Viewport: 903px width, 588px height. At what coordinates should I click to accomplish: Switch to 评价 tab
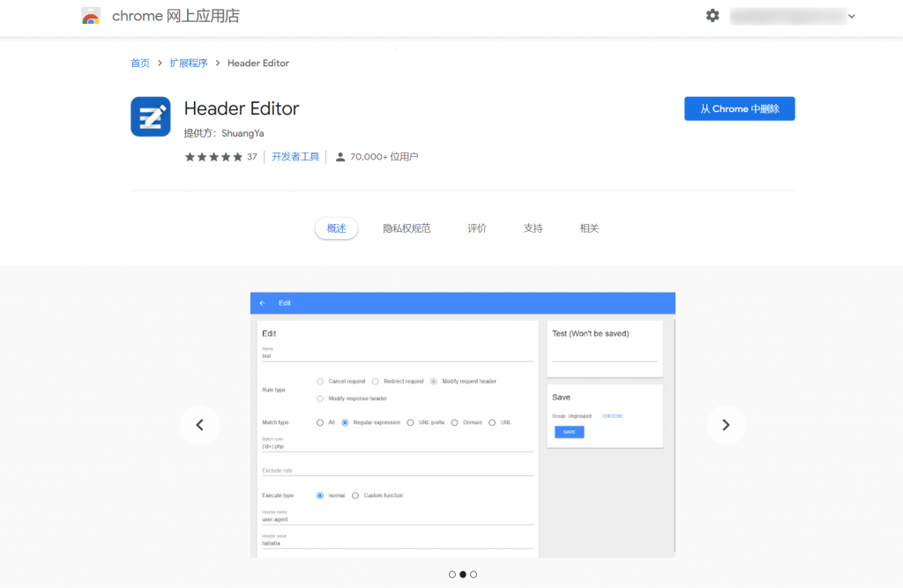[x=477, y=228]
